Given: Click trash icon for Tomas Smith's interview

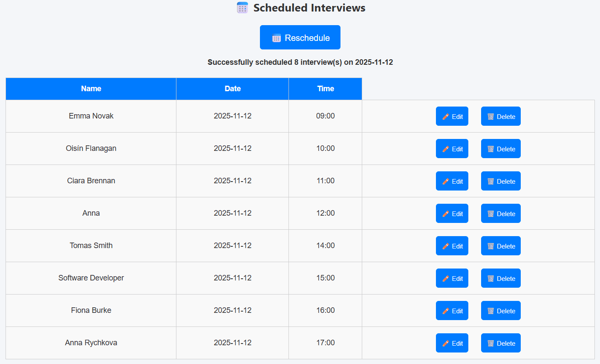Looking at the screenshot, I should pos(490,246).
